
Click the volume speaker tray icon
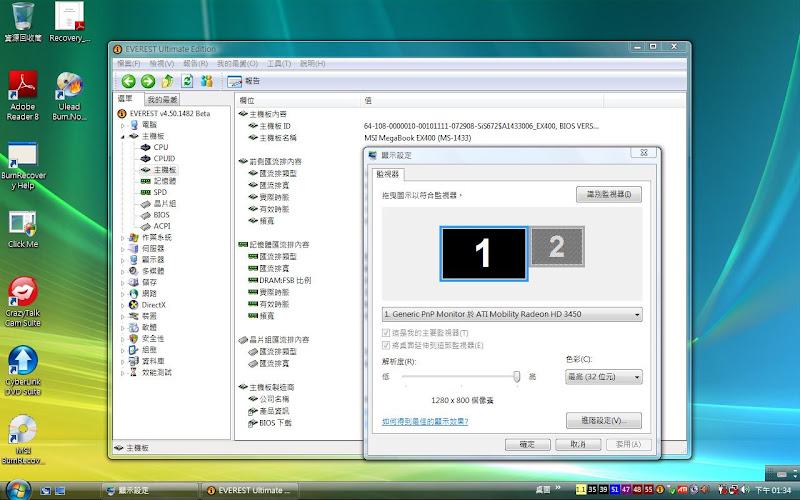pos(745,490)
